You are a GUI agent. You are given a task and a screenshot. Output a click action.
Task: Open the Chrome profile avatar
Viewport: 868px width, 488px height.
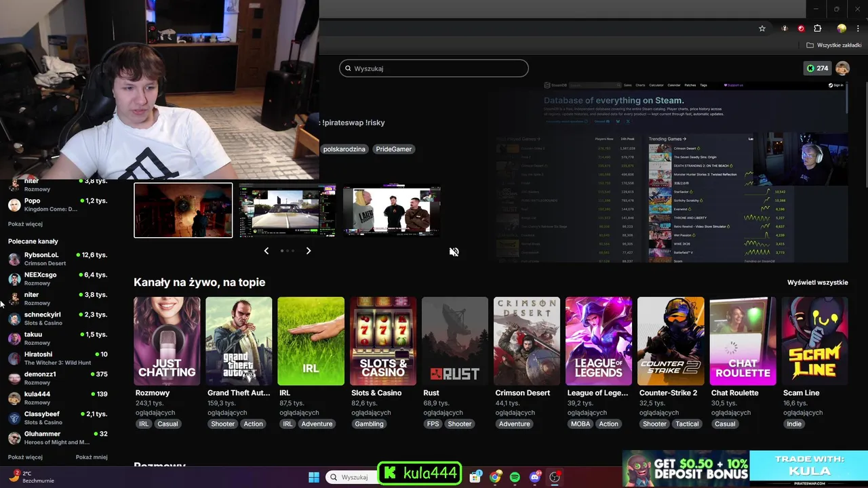click(x=842, y=28)
